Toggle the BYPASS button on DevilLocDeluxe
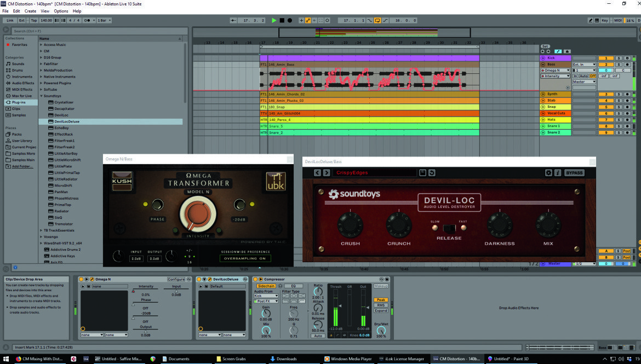This screenshot has width=641, height=364. tap(574, 173)
